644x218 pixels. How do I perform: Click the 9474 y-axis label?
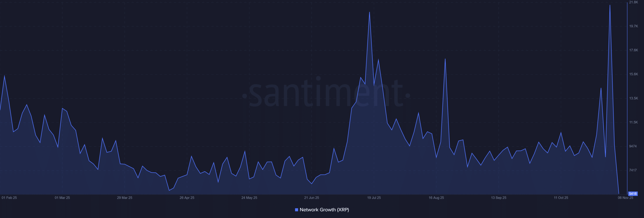click(633, 146)
